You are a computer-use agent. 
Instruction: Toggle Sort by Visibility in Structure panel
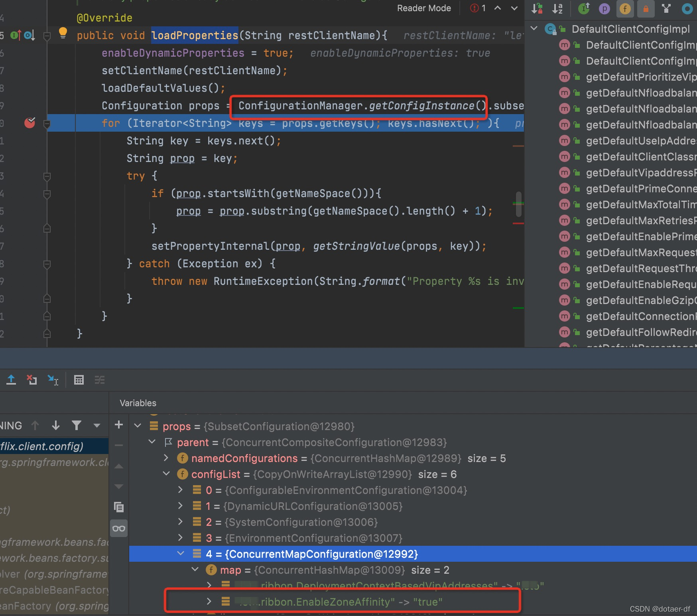[537, 9]
